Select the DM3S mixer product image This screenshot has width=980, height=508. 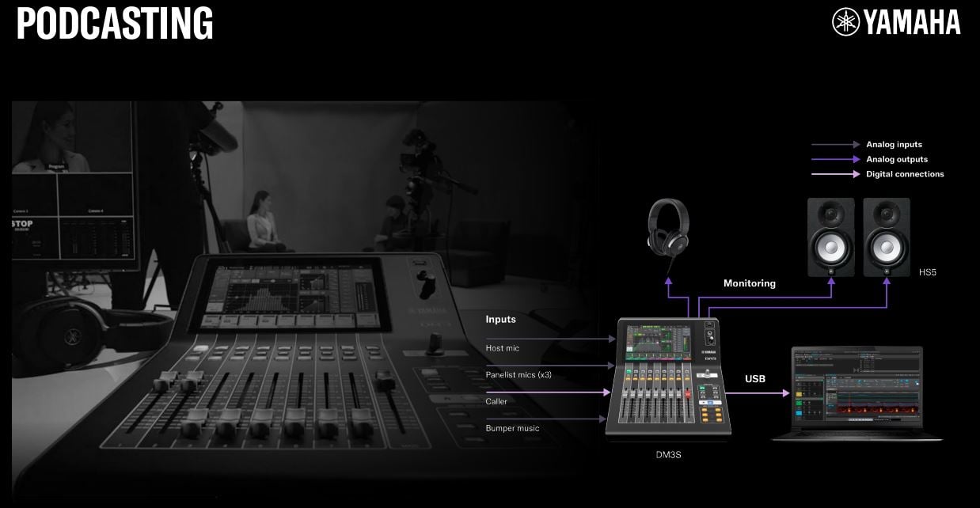coord(669,376)
